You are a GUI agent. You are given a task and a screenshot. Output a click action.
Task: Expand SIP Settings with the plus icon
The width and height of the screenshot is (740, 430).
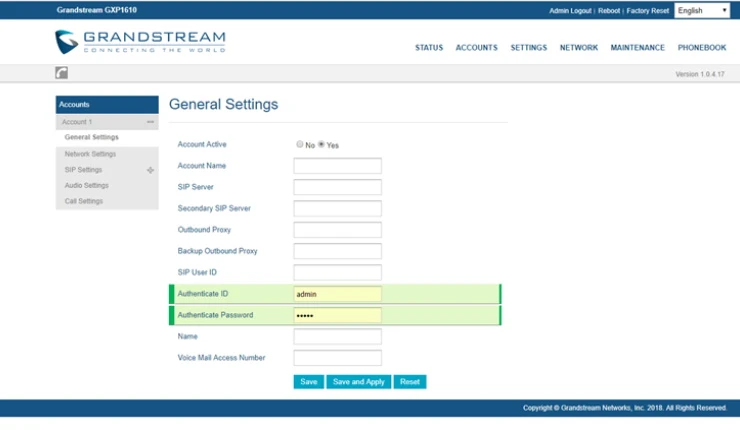pyautogui.click(x=150, y=170)
